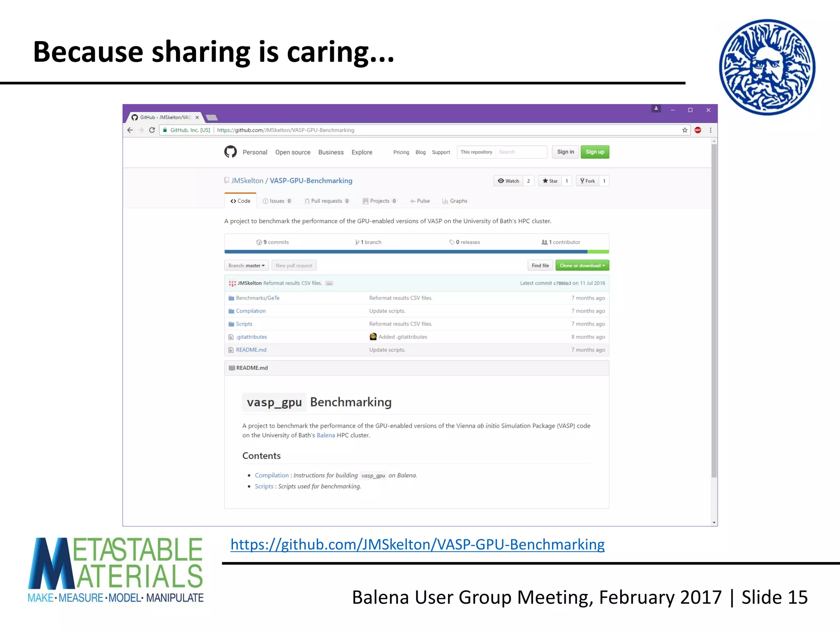This screenshot has height=630, width=840.
Task: Click the Benchmarks/GeTe folder icon
Action: (x=231, y=298)
